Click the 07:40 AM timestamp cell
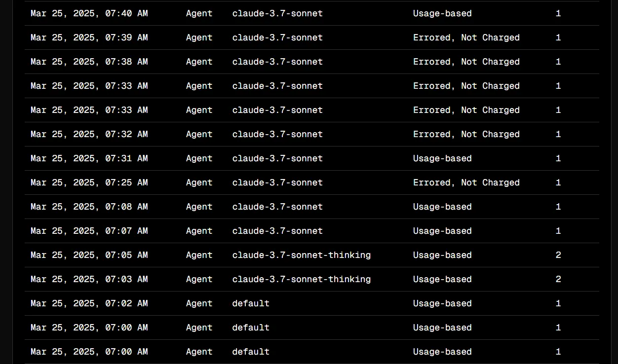Viewport: 618px width, 364px height. point(89,13)
